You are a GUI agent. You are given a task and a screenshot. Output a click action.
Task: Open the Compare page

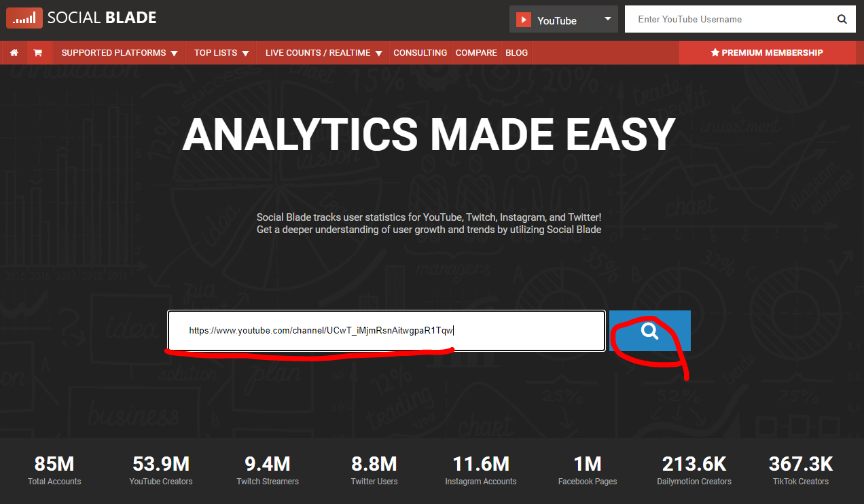[x=476, y=53]
